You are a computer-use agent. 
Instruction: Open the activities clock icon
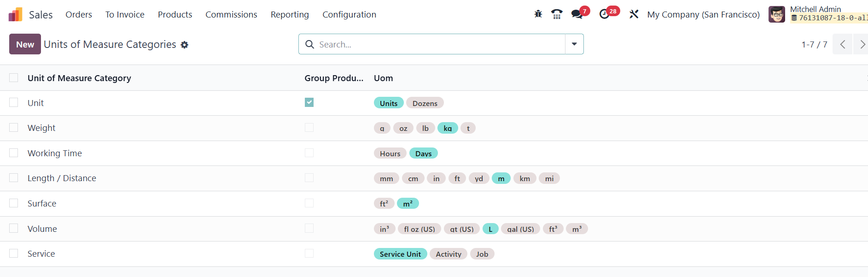604,14
